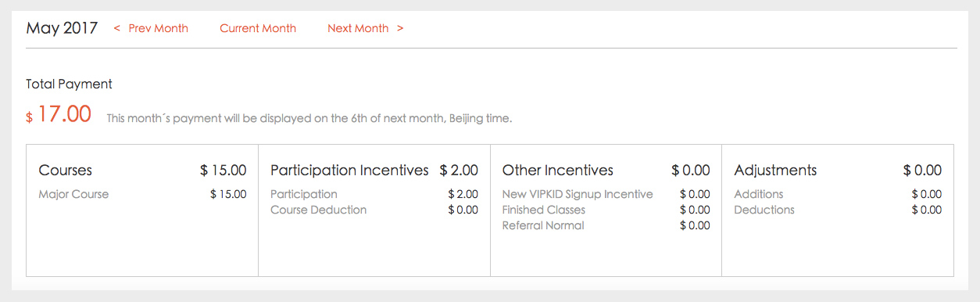Screen dimensions: 980x302
Task: Click the Referral Normal line item
Action: [606, 225]
